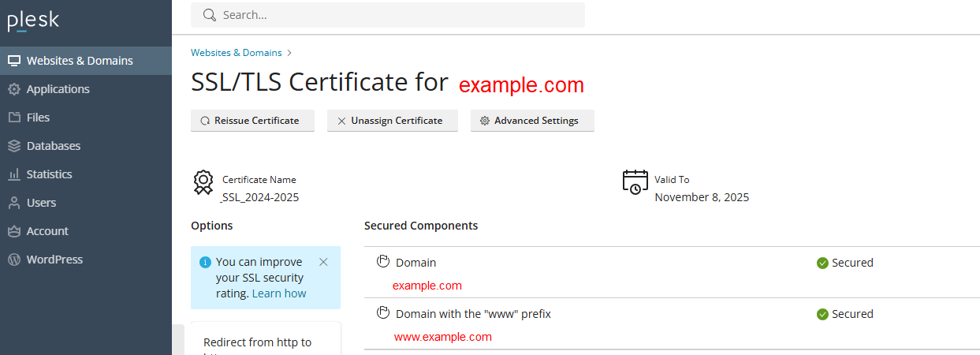Click the search magnifier icon
980x355 pixels.
point(209,15)
